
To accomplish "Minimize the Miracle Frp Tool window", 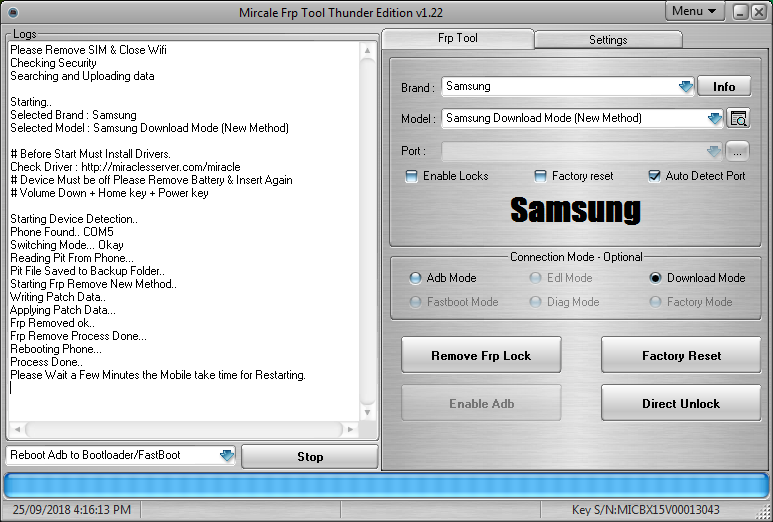I will (x=740, y=12).
